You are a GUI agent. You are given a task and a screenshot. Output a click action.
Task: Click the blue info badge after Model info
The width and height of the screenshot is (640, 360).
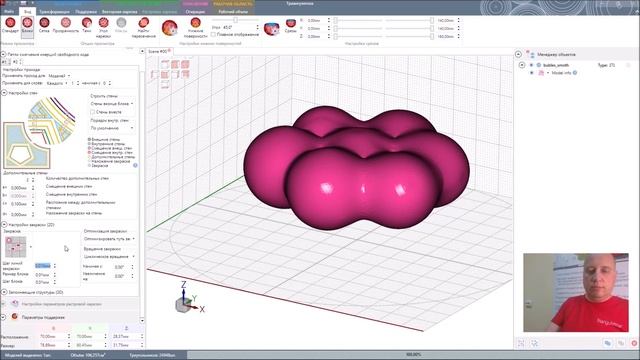[575, 73]
